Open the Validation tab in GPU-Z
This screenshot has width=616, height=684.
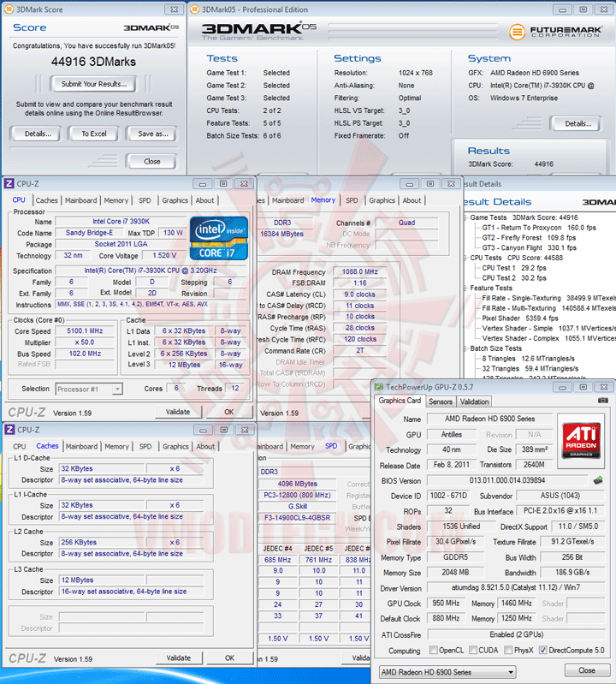tap(474, 401)
